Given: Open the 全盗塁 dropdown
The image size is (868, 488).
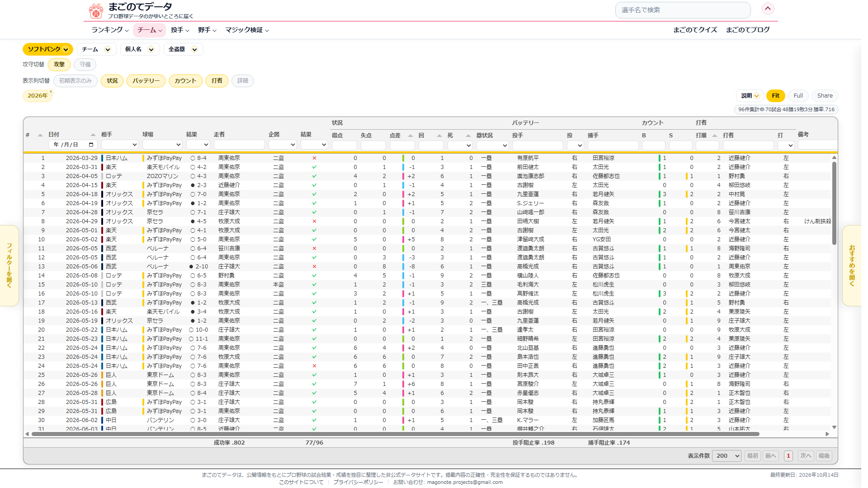Looking at the screenshot, I should point(183,49).
